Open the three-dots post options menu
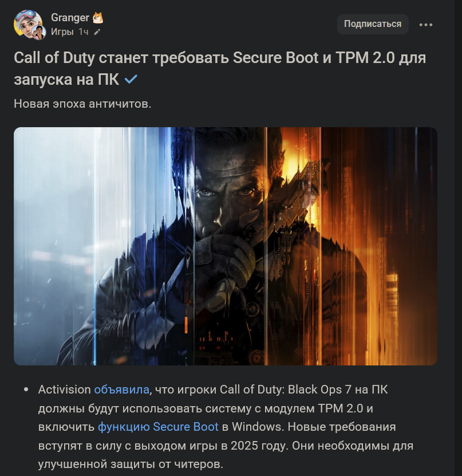The image size is (462, 476). 425,25
